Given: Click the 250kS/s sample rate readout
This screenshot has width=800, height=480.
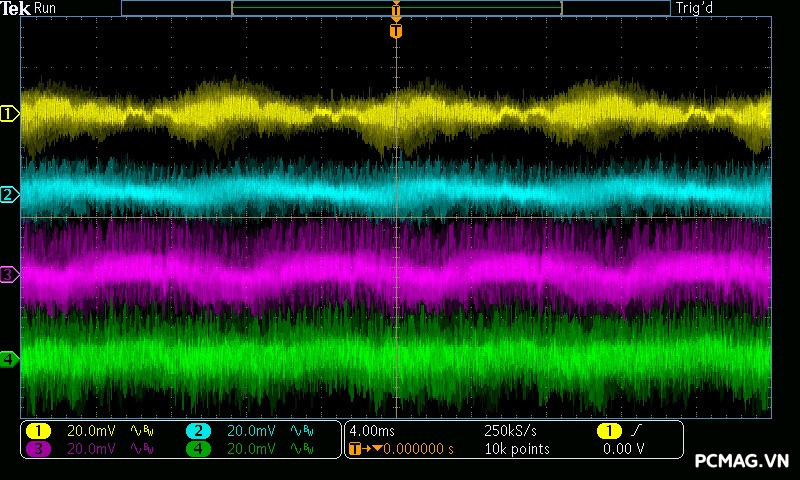Looking at the screenshot, I should (x=512, y=431).
